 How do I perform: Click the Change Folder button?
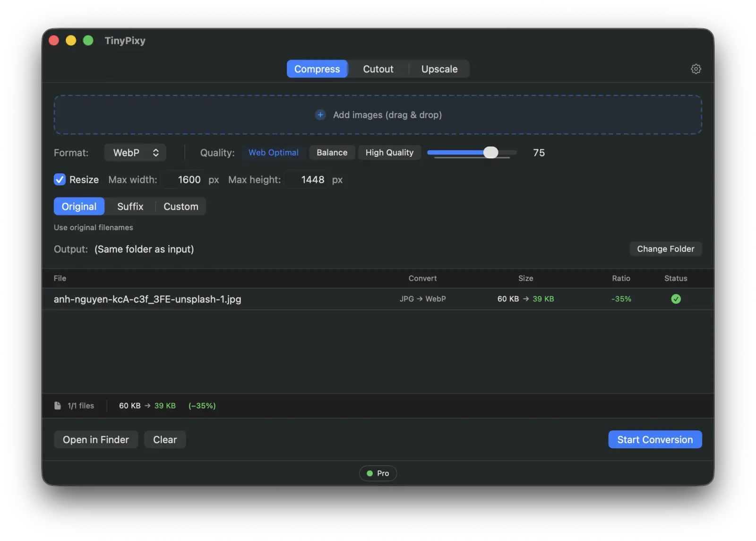665,249
